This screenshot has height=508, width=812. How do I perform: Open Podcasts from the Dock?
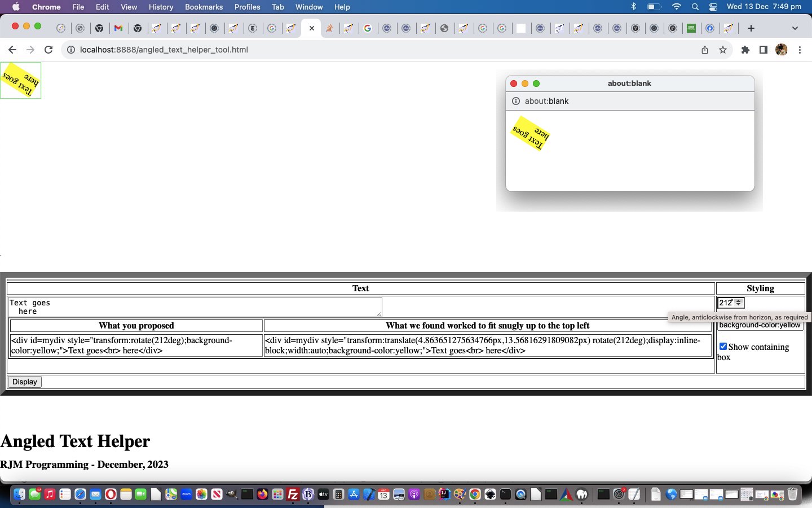point(414,494)
